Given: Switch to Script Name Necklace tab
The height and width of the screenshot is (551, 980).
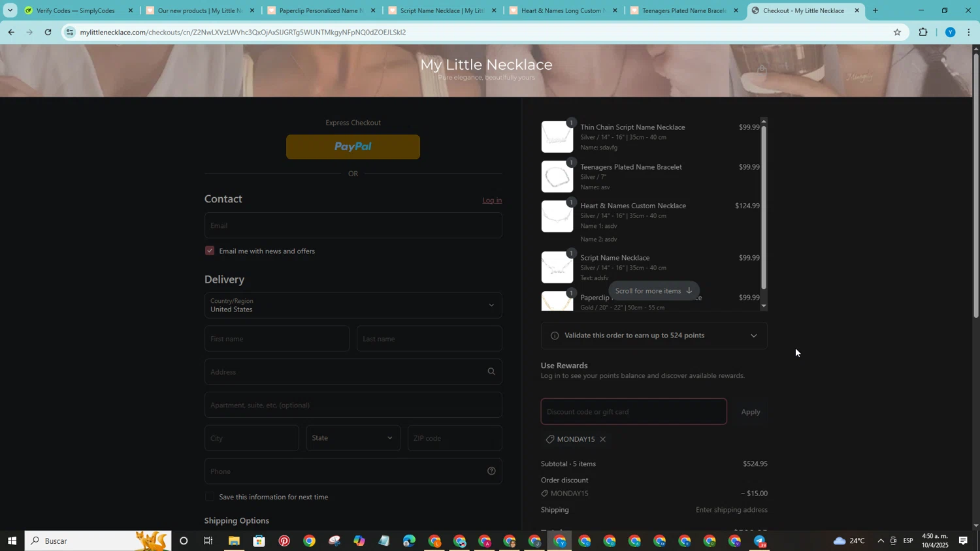Looking at the screenshot, I should 441,10.
